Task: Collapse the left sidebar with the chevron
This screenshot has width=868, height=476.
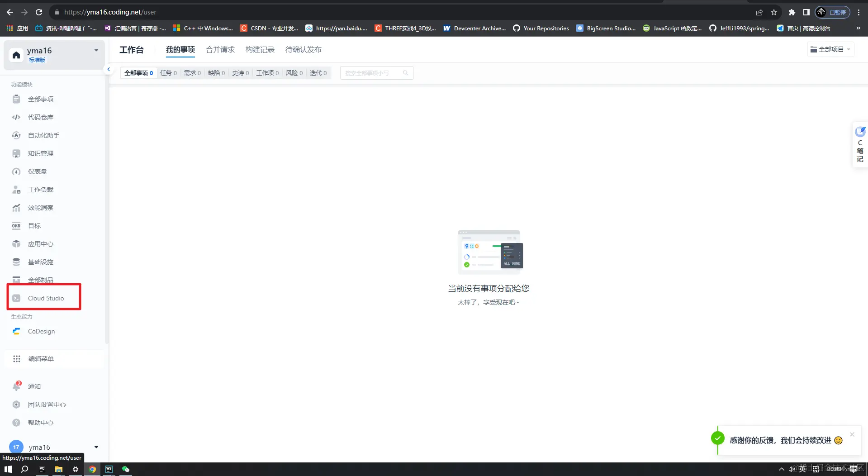Action: [108, 69]
